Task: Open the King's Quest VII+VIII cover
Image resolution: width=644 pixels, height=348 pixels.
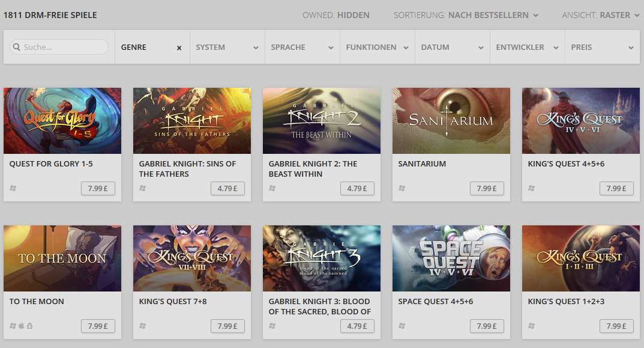Action: [192, 258]
